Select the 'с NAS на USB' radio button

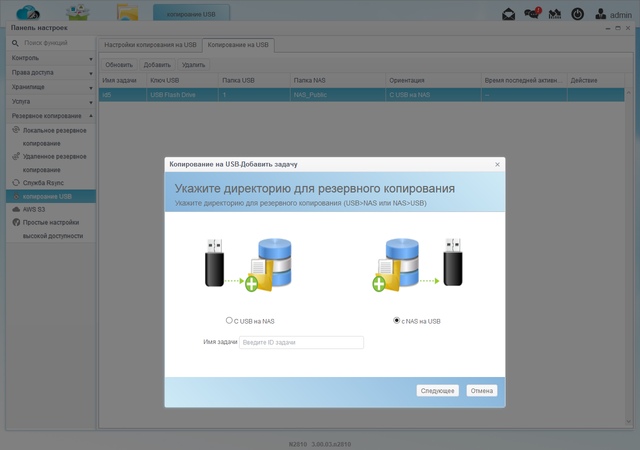click(396, 321)
